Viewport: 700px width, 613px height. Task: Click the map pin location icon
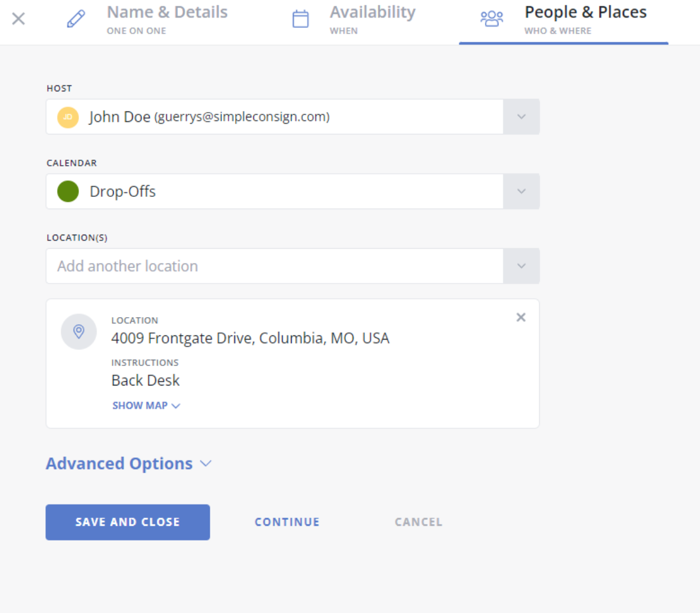[78, 332]
